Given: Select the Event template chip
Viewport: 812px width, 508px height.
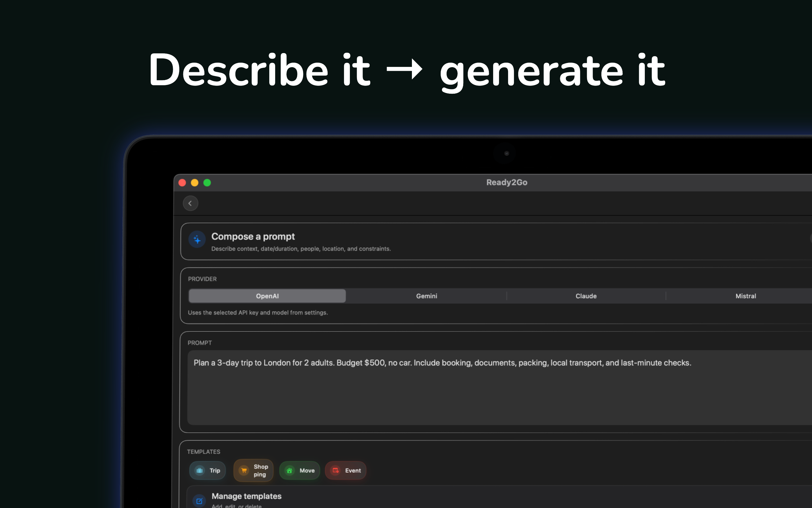Looking at the screenshot, I should point(346,470).
